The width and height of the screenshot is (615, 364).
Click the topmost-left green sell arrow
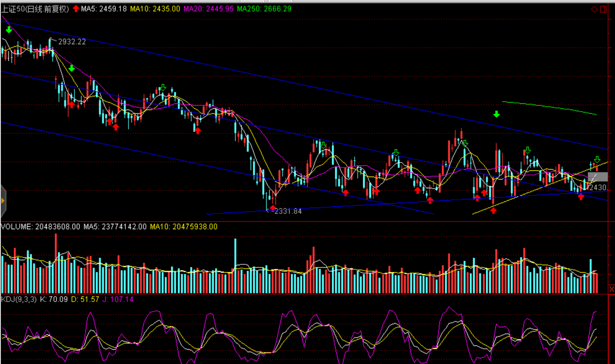(9, 30)
